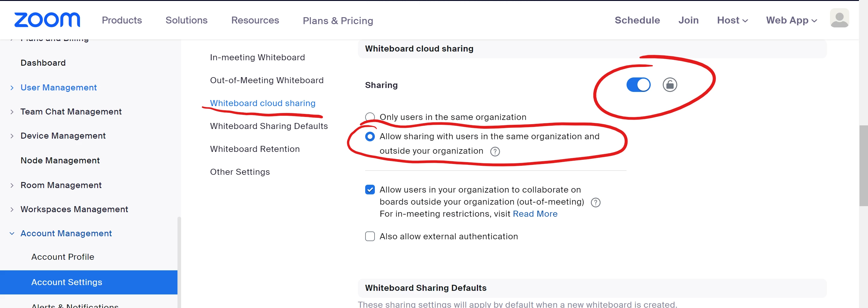Select Allow sharing outside your organization radio
The width and height of the screenshot is (868, 308).
point(370,136)
